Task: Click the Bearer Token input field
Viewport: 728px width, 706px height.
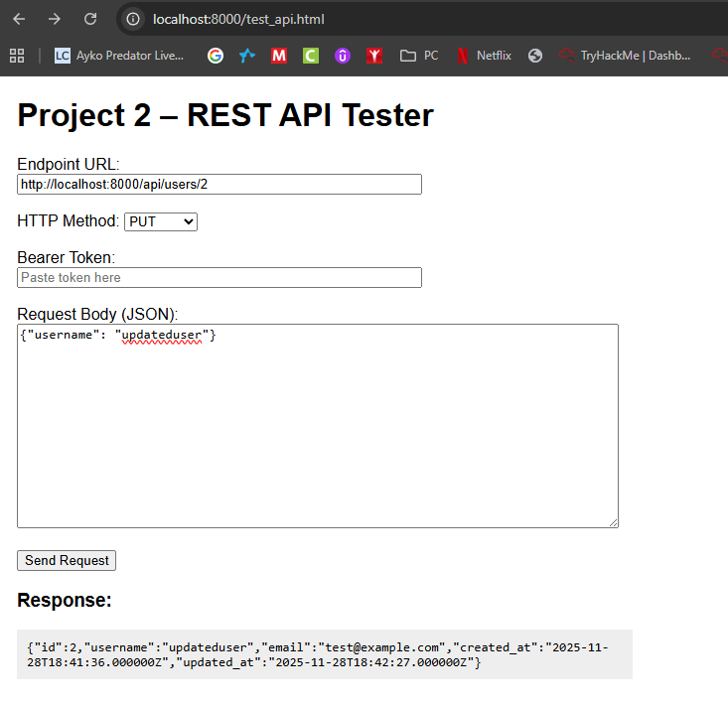Action: pyautogui.click(x=219, y=278)
